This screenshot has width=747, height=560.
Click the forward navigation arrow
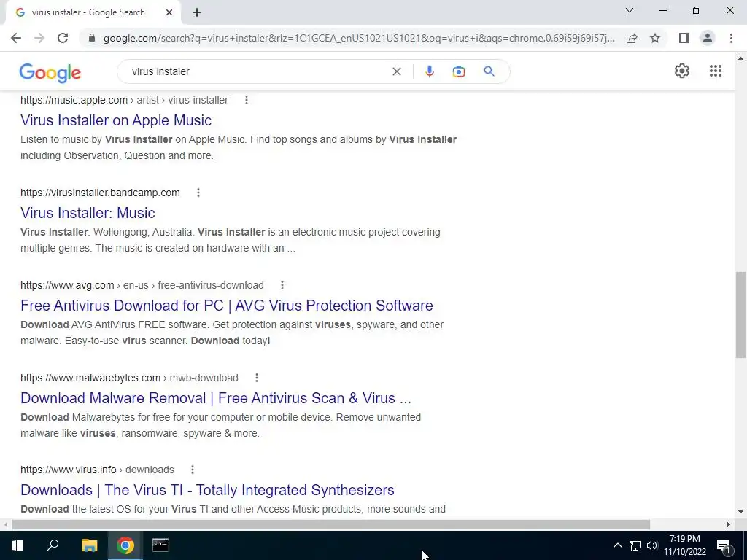(x=39, y=38)
